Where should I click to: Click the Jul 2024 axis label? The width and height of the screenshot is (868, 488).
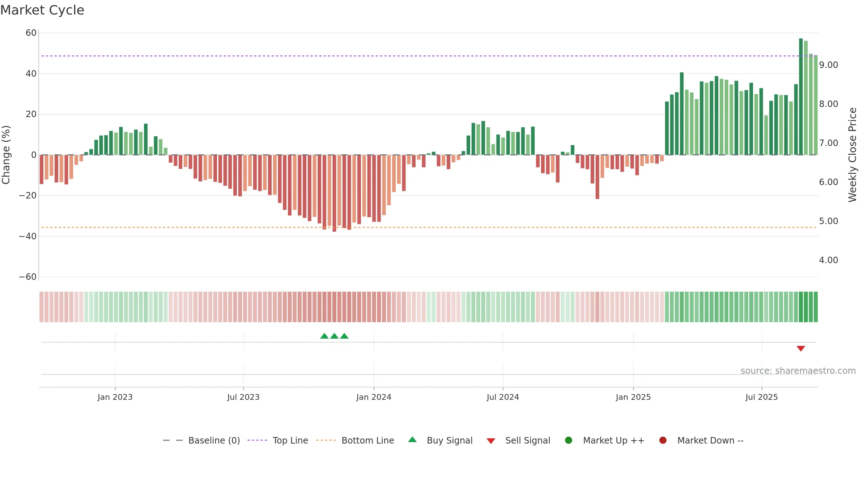503,397
